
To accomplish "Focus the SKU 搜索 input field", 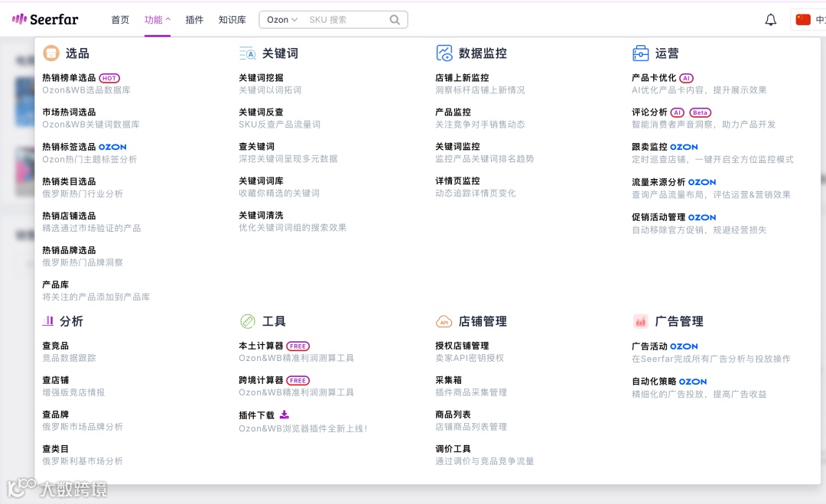I will tap(346, 19).
